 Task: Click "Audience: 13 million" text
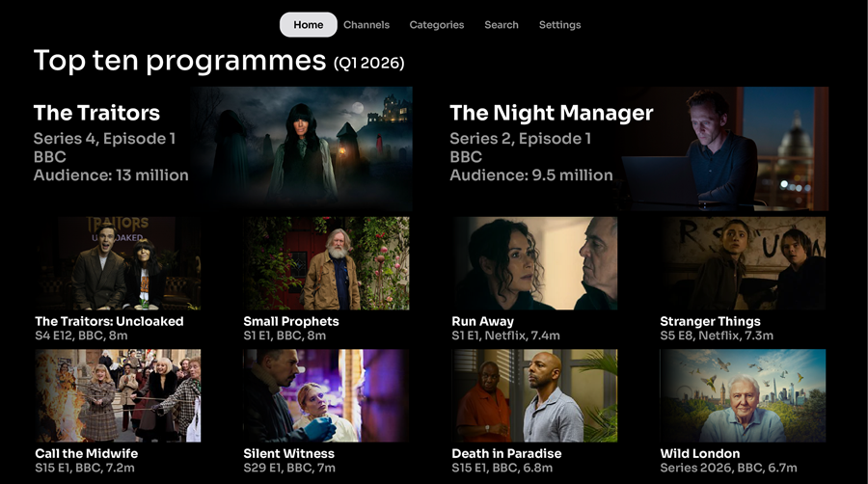[x=111, y=175]
